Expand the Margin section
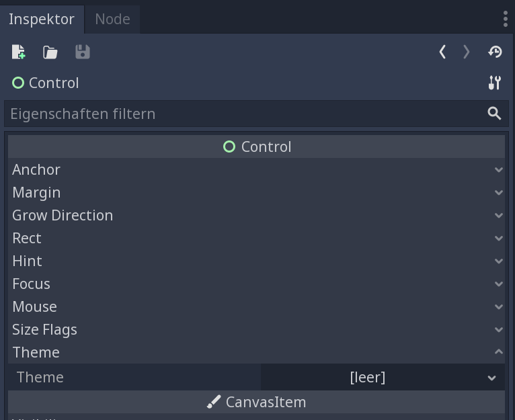The image size is (515, 420). (257, 192)
